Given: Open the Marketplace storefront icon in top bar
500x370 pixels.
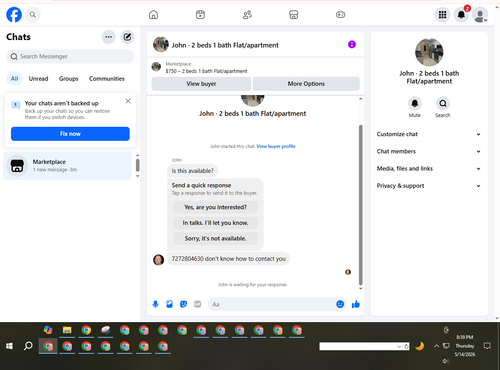Looking at the screenshot, I should click(293, 15).
